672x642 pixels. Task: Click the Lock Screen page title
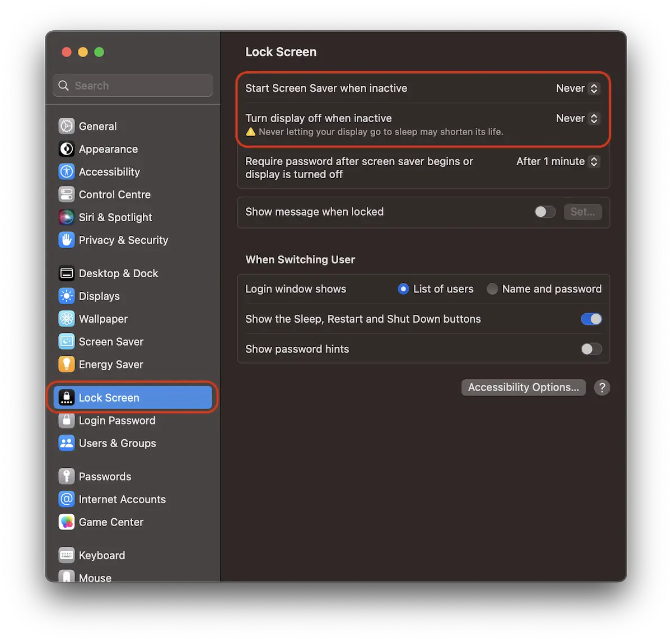[281, 52]
